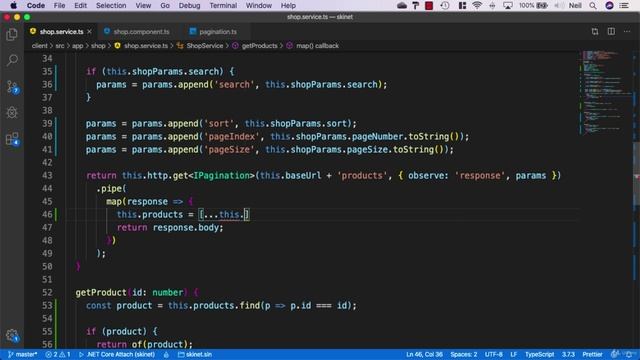Open Wi-Fi menu in macOS menu bar

click(476, 5)
